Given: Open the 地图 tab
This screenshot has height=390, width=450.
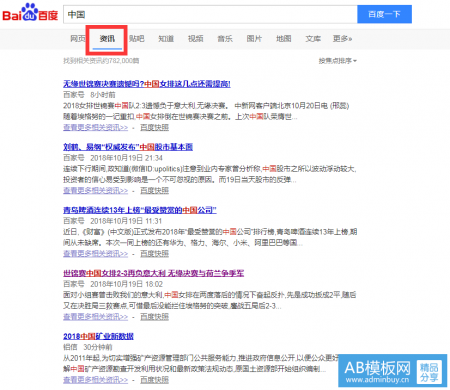Looking at the screenshot, I should pyautogui.click(x=284, y=39).
